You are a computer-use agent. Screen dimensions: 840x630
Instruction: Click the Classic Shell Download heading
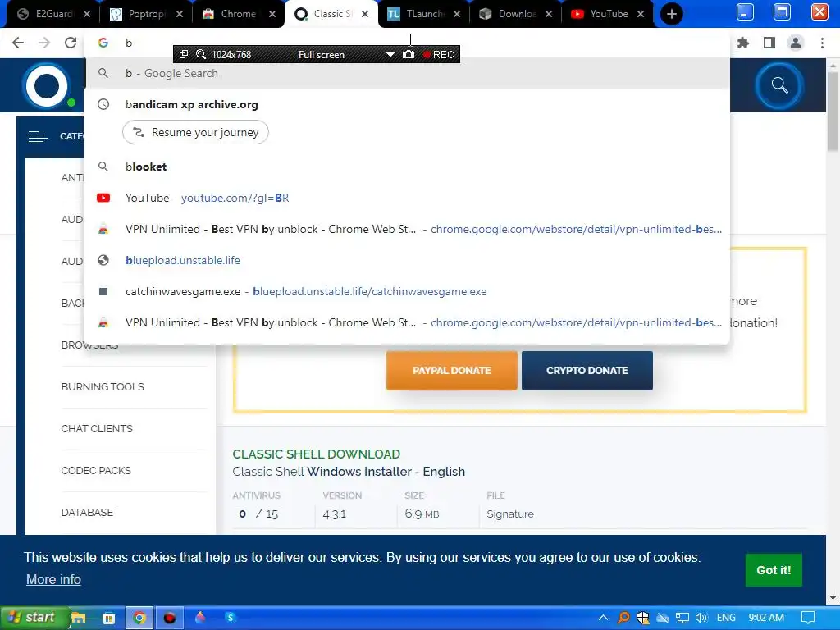click(316, 454)
